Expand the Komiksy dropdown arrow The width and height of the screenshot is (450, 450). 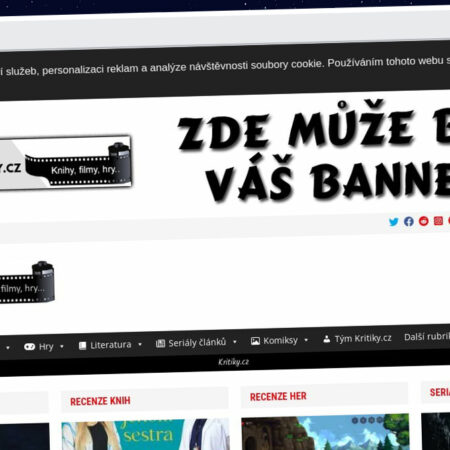pyautogui.click(x=306, y=340)
